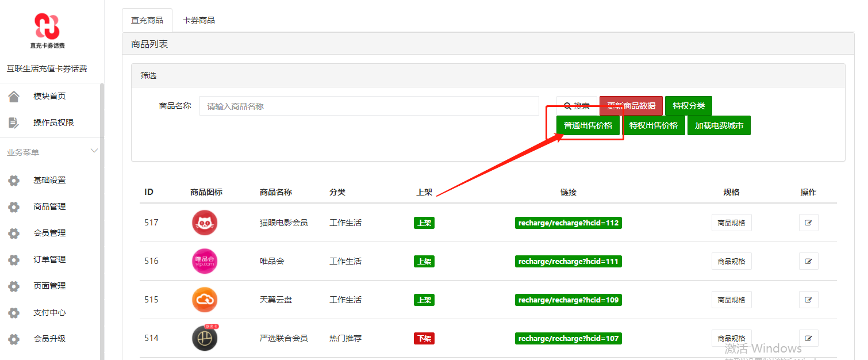The width and height of the screenshot is (868, 360).
Task: Toggle 上架 status for 猫眼电影会员
Action: 424,223
